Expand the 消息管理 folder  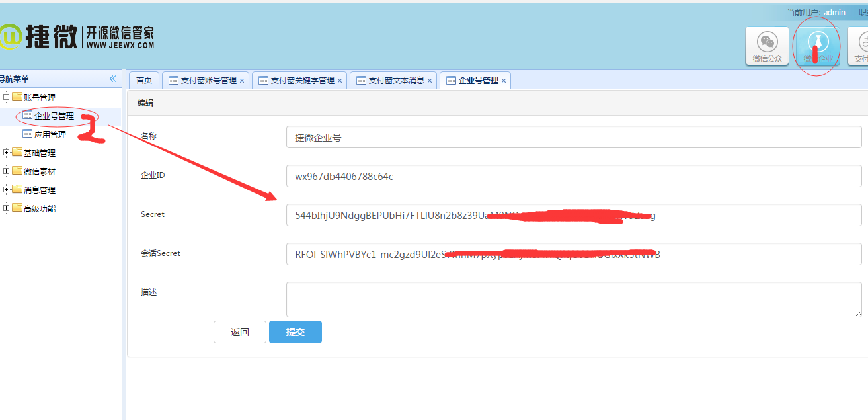pyautogui.click(x=7, y=190)
